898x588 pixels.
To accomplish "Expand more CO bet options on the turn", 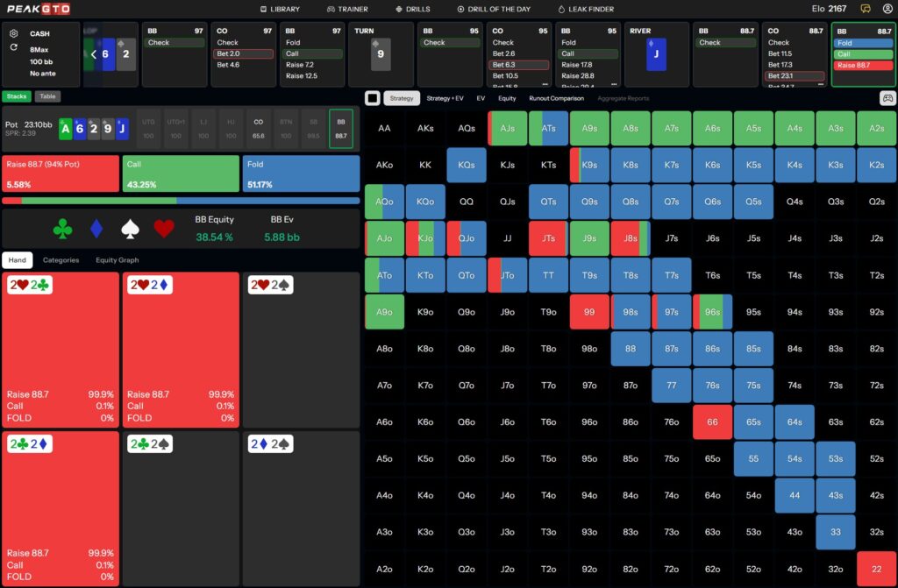I will (545, 85).
